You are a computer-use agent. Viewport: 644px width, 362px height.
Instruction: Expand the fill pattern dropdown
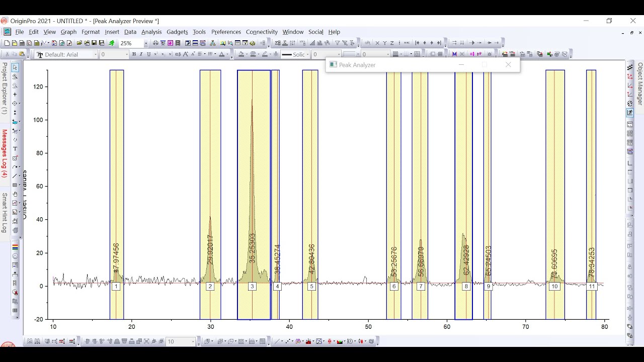coord(401,54)
